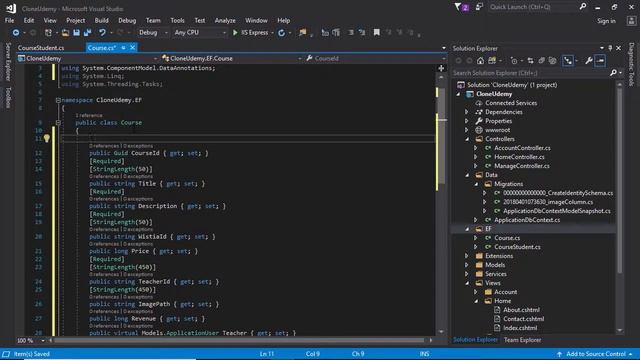
Task: Click Solution Explorer Pending Changes Filter icon
Action: tap(514, 61)
